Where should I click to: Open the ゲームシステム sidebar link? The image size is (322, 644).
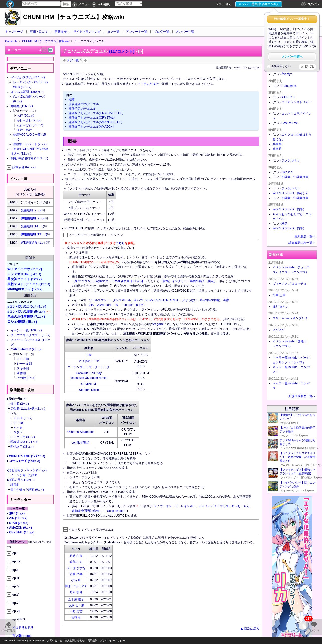pyautogui.click(x=28, y=78)
